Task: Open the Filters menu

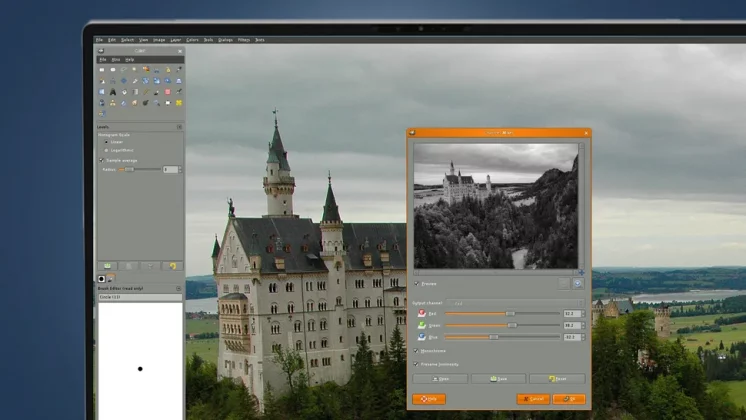Action: click(x=241, y=40)
